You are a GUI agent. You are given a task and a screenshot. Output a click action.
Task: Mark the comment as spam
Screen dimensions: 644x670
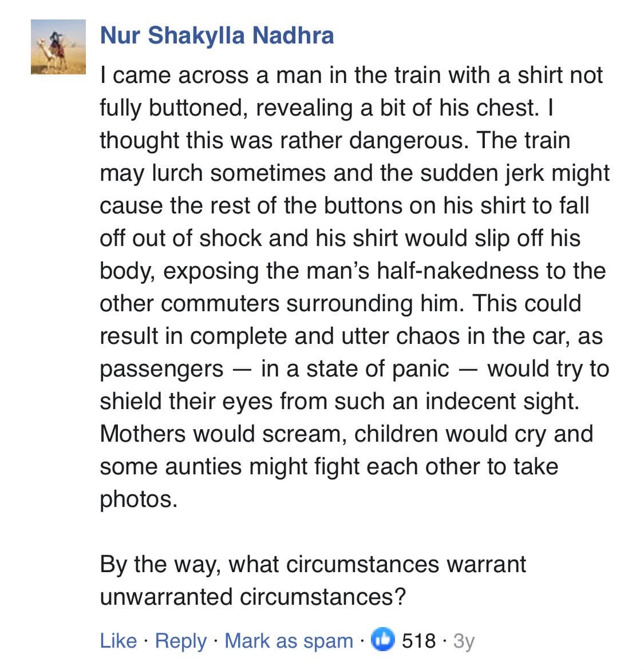coord(289,640)
